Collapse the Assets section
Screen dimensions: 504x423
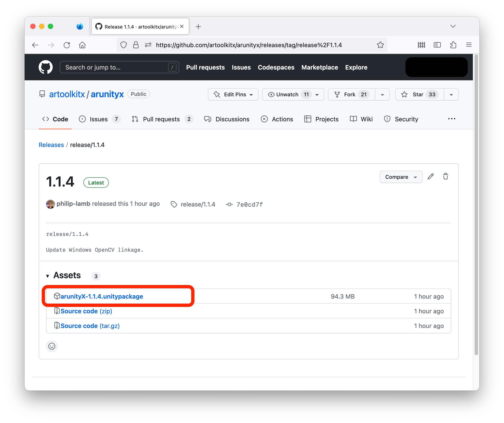click(x=64, y=275)
